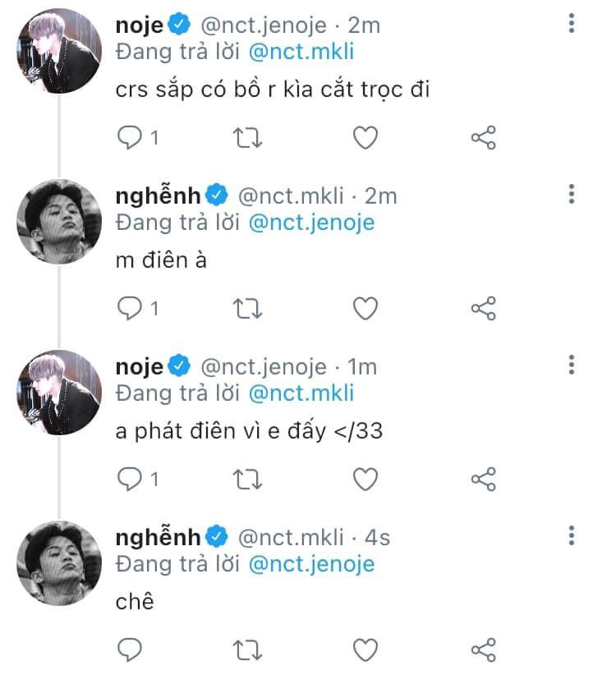
Task: Share the 'm điên à' tweet
Action: pos(484,308)
